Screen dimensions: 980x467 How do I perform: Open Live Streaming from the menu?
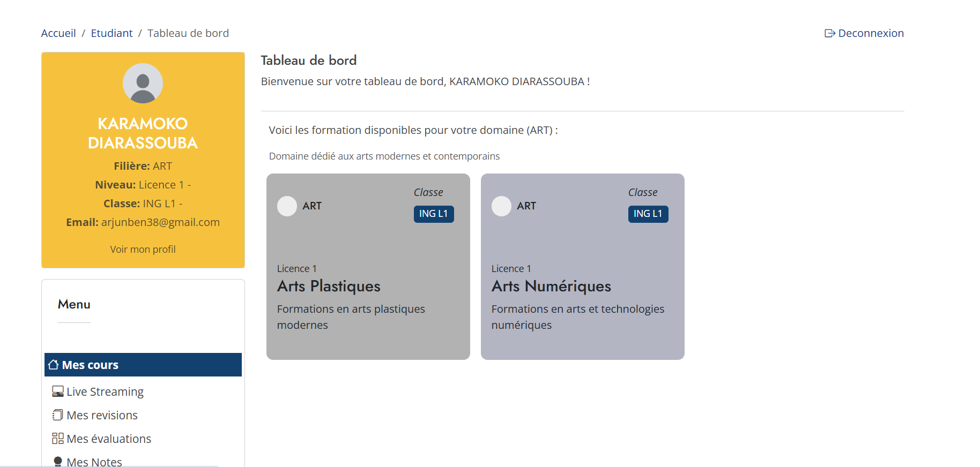[105, 392]
